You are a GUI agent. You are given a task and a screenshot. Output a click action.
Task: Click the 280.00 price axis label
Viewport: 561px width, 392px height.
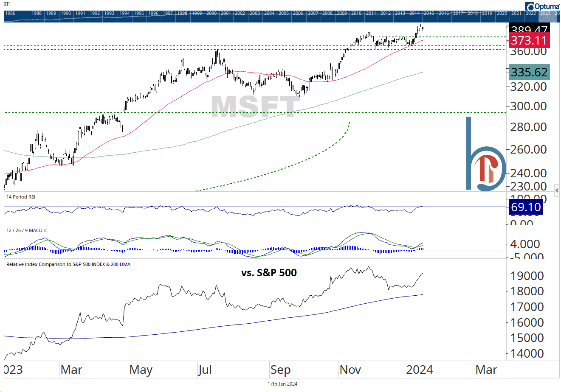(x=529, y=127)
